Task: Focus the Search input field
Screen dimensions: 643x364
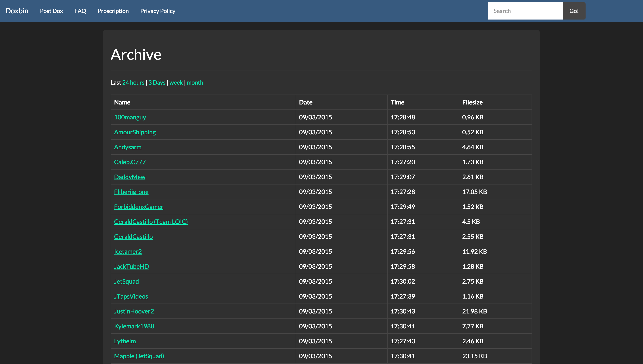Action: [525, 11]
